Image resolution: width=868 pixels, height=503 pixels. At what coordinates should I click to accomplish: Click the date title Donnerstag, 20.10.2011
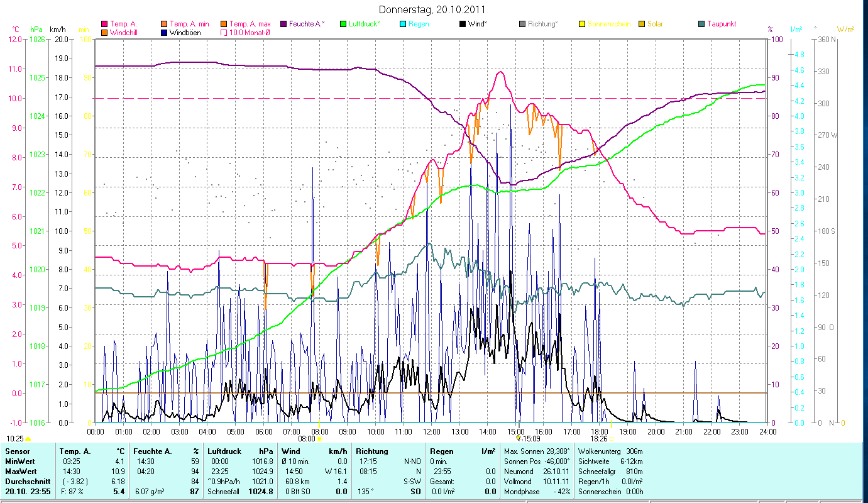click(433, 10)
